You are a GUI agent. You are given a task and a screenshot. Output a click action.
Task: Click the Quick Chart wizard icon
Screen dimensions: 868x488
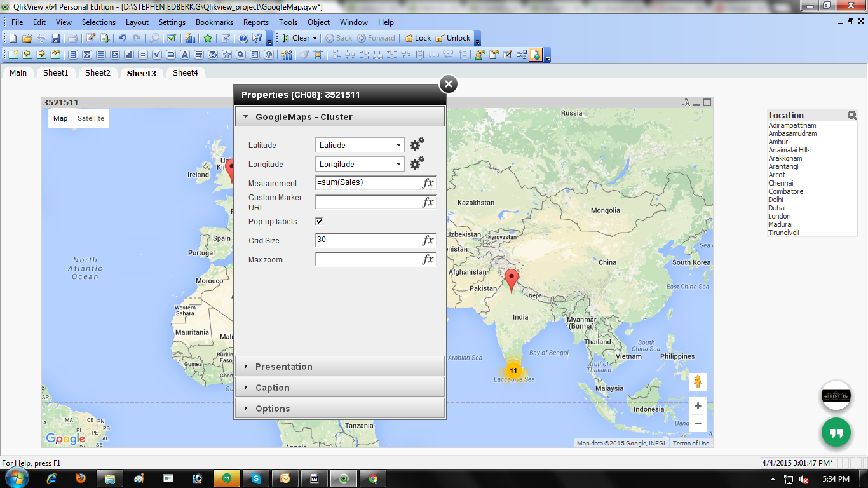(x=189, y=38)
